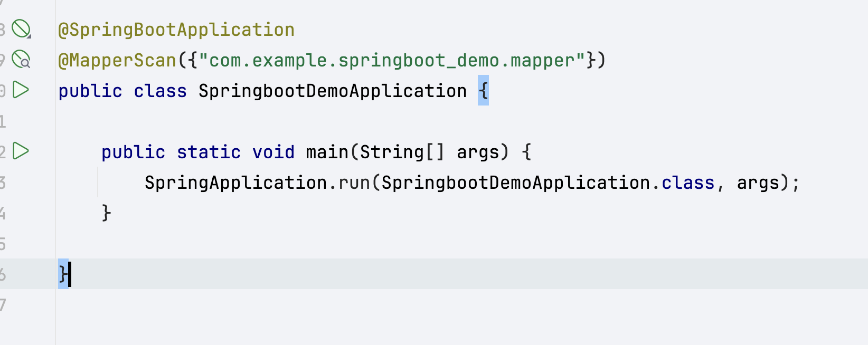Image resolution: width=868 pixels, height=345 pixels.
Task: Click the String[] parameter type
Action: point(402,152)
